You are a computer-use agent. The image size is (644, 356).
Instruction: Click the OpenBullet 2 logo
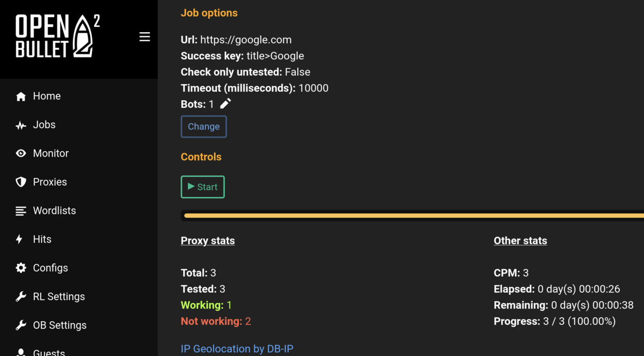click(57, 36)
